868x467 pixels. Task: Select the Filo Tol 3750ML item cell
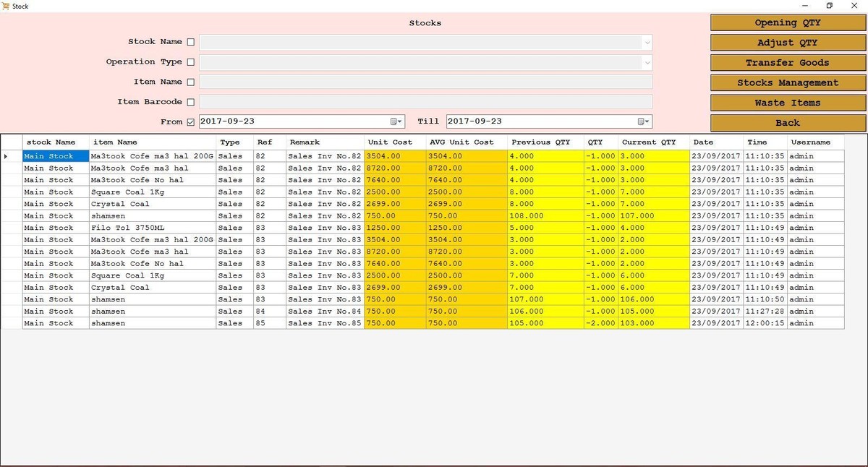click(x=153, y=228)
